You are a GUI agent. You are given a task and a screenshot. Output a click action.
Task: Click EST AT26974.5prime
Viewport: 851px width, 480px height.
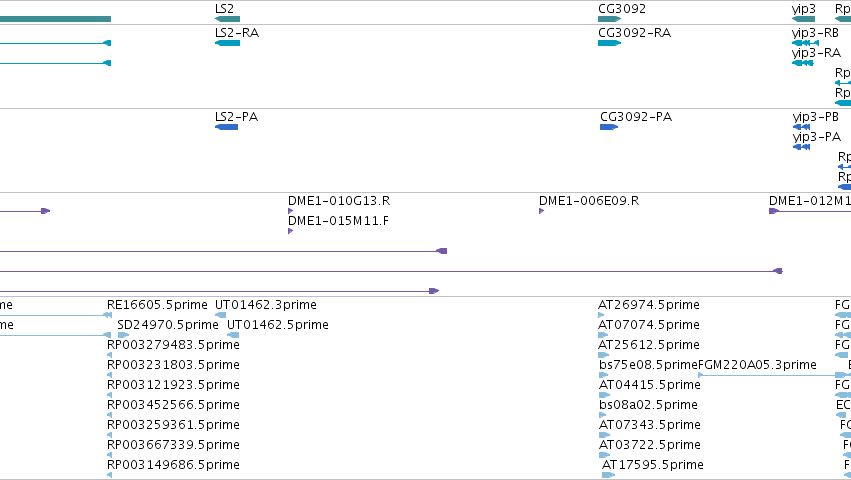click(649, 305)
